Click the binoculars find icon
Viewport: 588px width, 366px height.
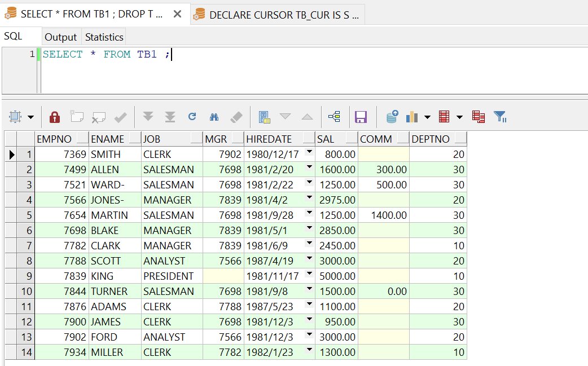tap(214, 117)
